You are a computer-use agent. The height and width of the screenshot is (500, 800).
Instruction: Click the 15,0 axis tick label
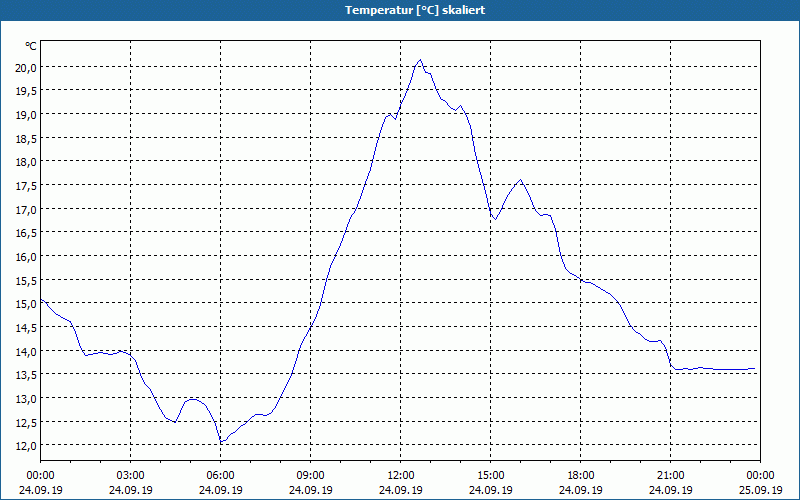point(27,304)
